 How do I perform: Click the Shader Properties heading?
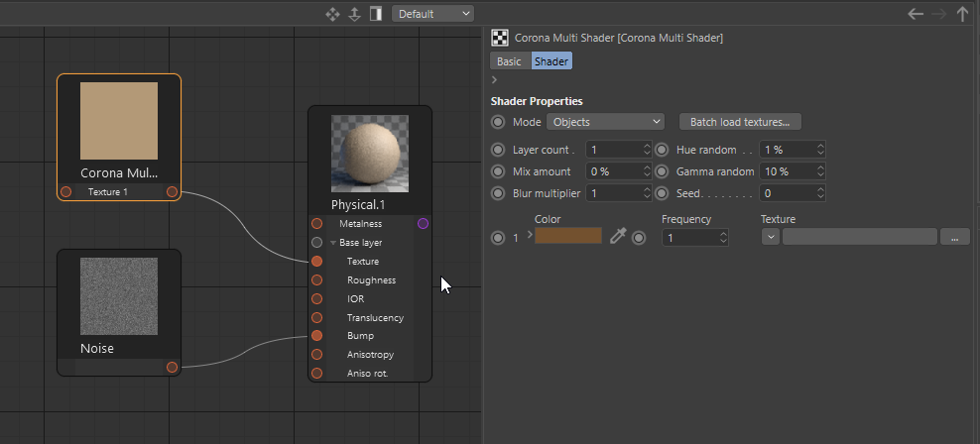coord(537,101)
